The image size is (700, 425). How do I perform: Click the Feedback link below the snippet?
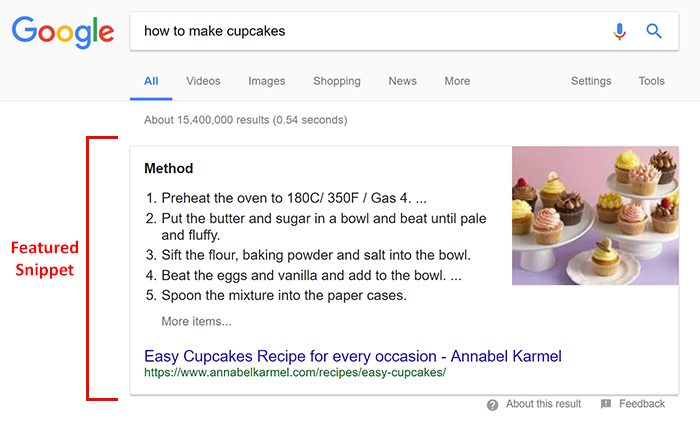[642, 404]
